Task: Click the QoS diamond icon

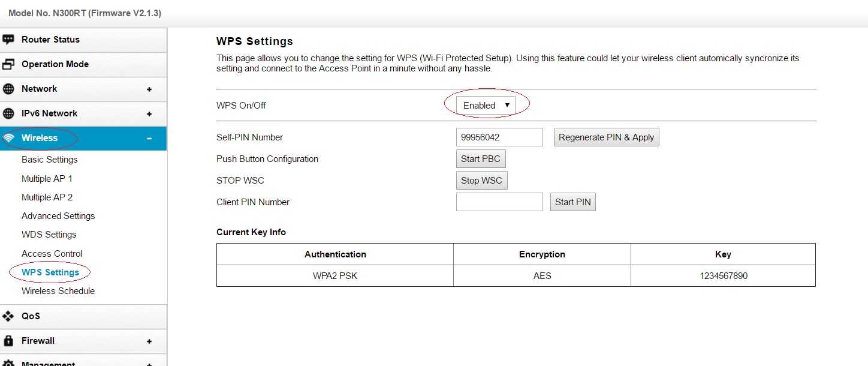Action: [x=8, y=316]
